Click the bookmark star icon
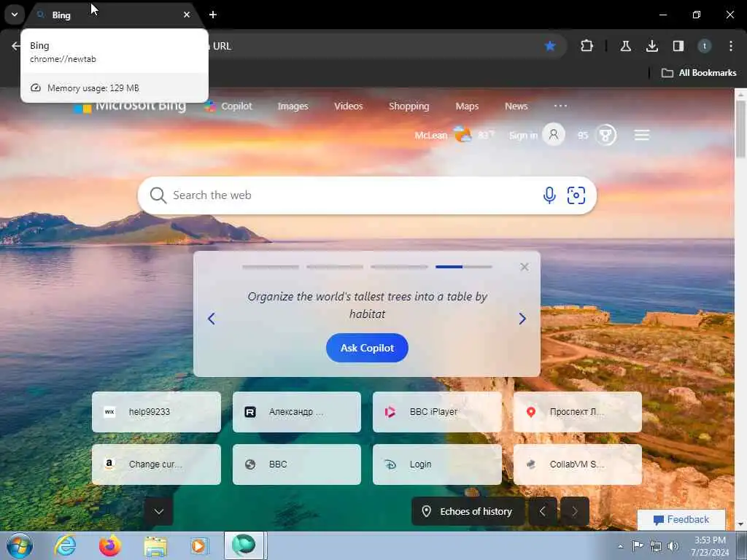The height and width of the screenshot is (560, 747). tap(550, 46)
